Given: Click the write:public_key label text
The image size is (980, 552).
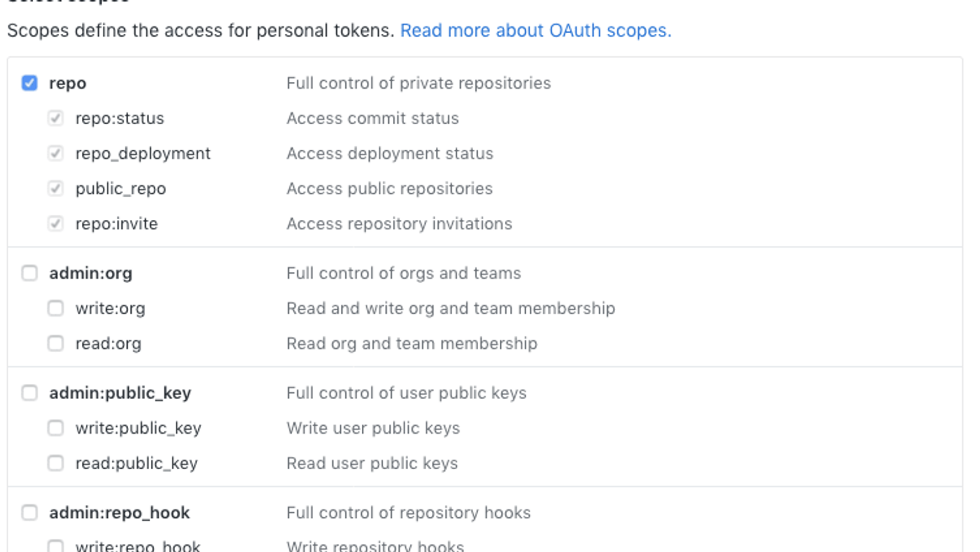Looking at the screenshot, I should tap(138, 428).
